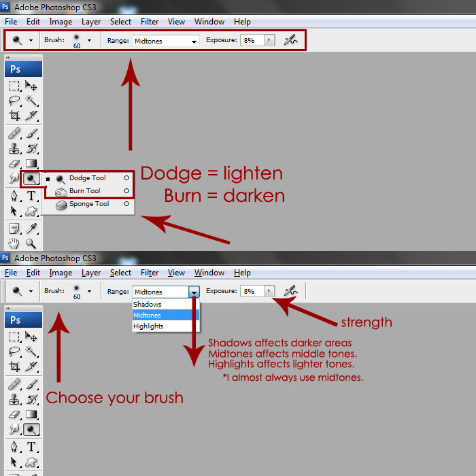Select Custom Shape tool in upper Photoshop toolbox

[31, 211]
